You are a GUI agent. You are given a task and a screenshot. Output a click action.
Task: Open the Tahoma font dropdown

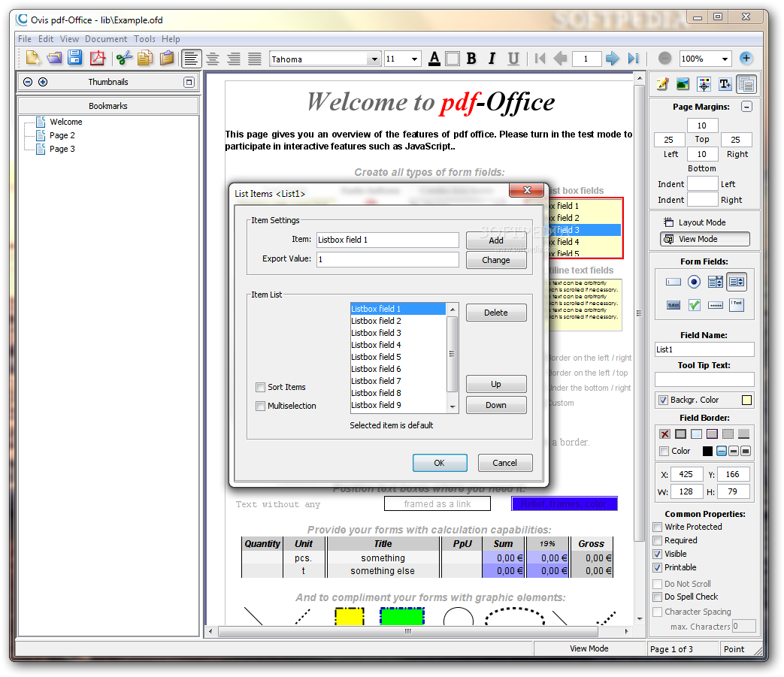374,59
